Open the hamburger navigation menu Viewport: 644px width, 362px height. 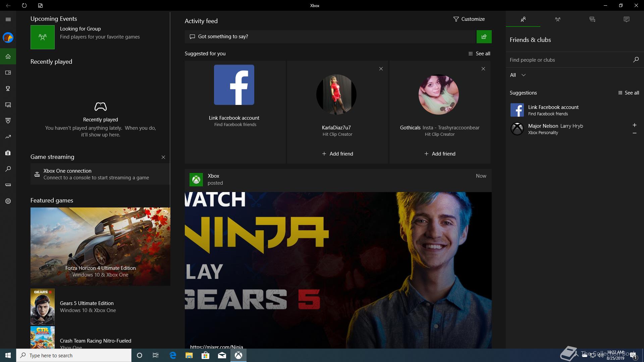point(8,19)
